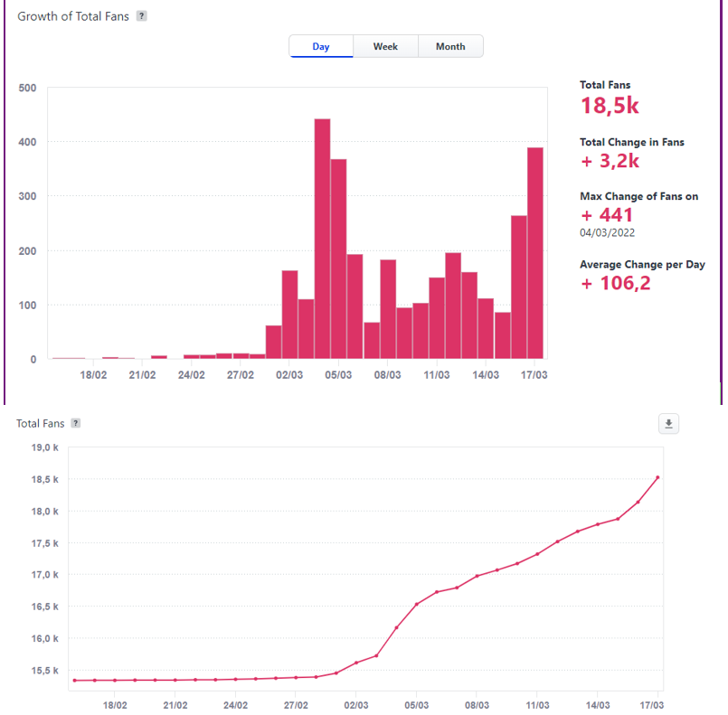Image resolution: width=728 pixels, height=715 pixels.
Task: Click the + 106,2 average change value
Action: tap(616, 283)
